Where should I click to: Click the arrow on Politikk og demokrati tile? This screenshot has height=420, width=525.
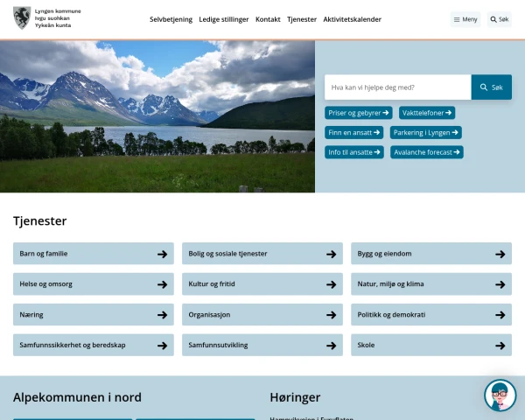tap(500, 315)
